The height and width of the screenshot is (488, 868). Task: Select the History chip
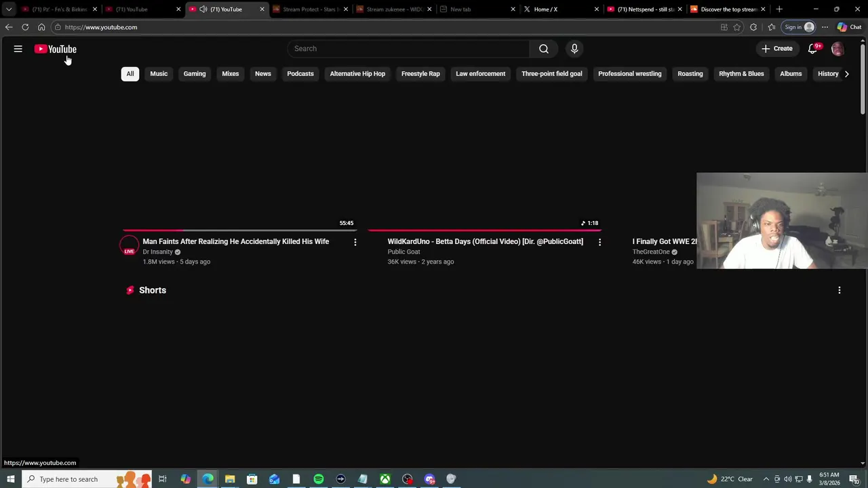click(x=828, y=74)
